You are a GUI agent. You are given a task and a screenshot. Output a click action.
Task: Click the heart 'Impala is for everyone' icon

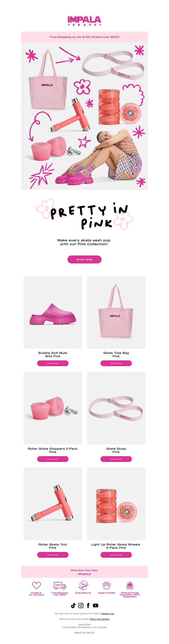tap(36, 586)
